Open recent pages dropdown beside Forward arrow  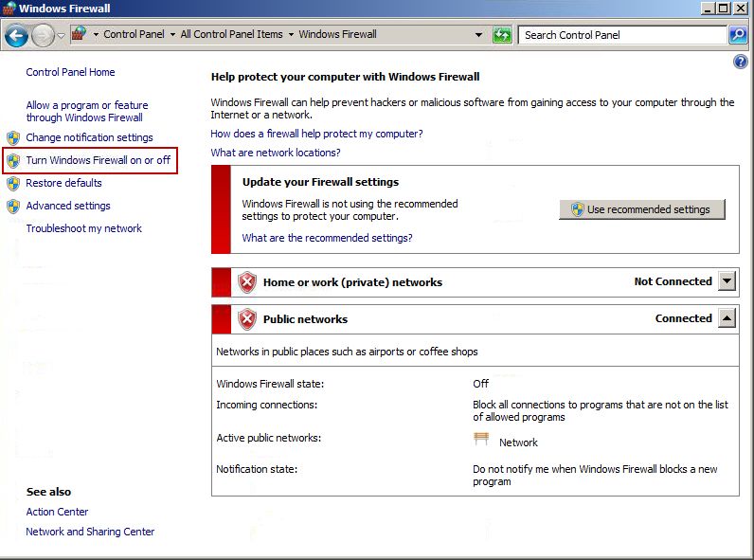click(61, 36)
